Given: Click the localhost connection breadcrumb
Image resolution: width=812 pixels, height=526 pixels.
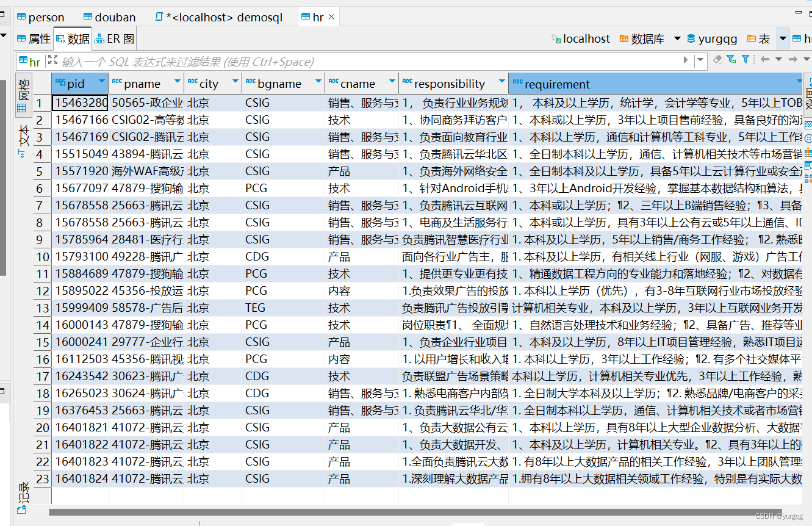Looking at the screenshot, I should pyautogui.click(x=580, y=39).
